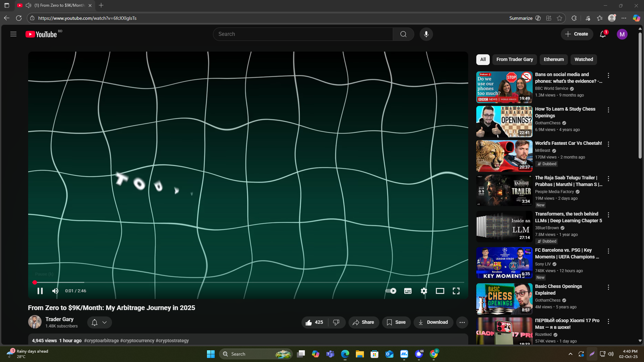Screen dimensions: 644x362
Task: Search with voice microphone icon
Action: (x=426, y=34)
